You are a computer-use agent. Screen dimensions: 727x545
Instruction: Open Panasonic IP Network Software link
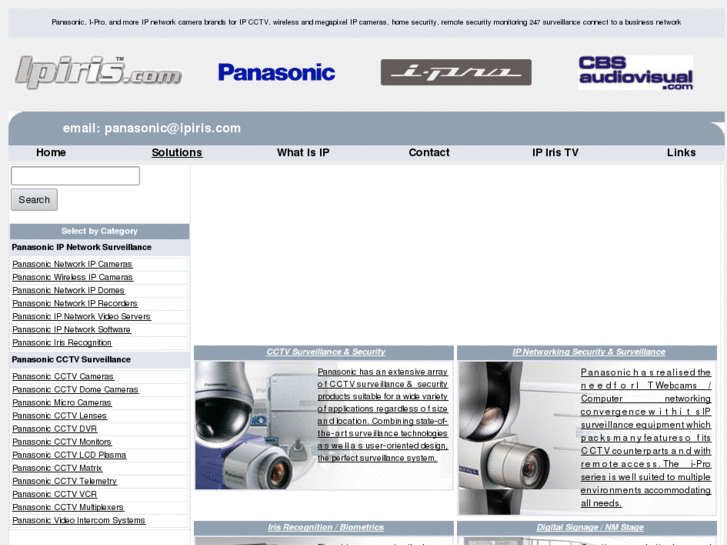point(71,329)
